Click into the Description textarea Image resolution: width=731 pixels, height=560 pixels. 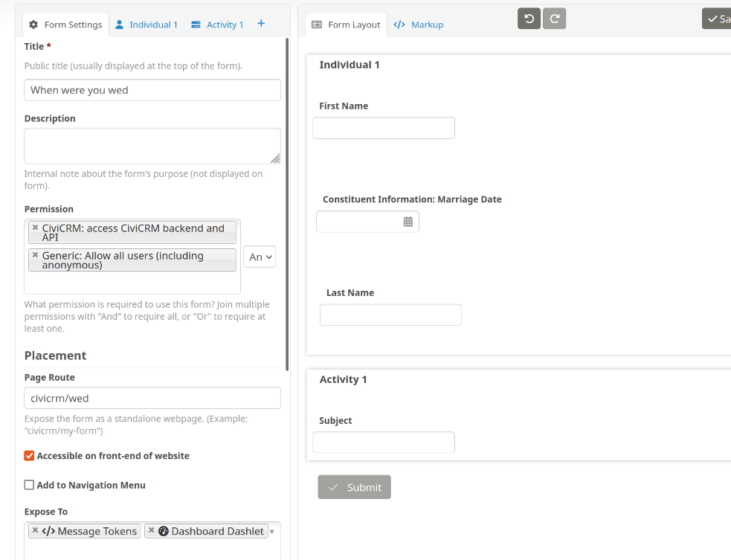point(152,146)
